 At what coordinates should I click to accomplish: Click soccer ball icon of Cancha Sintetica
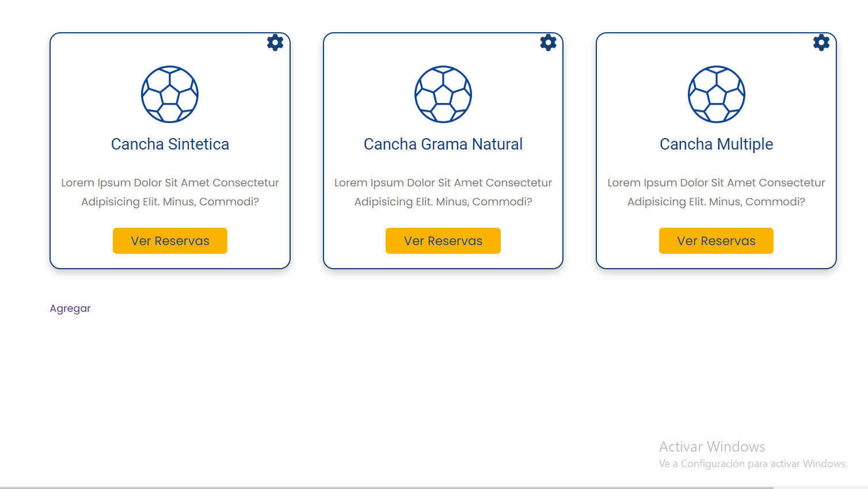point(170,94)
